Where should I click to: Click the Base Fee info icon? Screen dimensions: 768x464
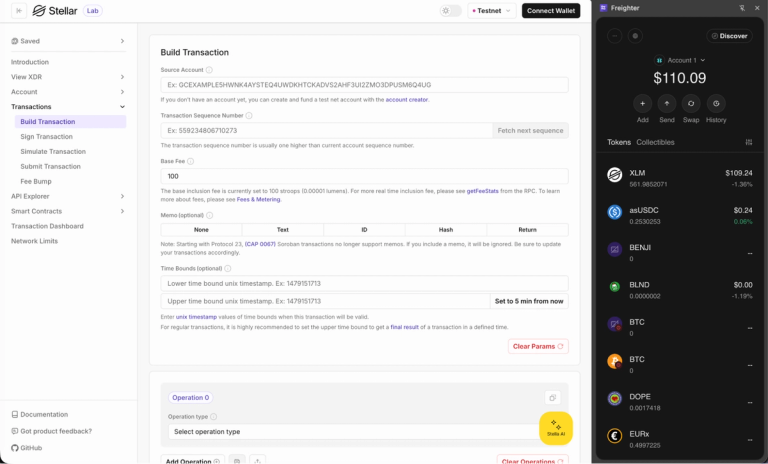(x=191, y=161)
